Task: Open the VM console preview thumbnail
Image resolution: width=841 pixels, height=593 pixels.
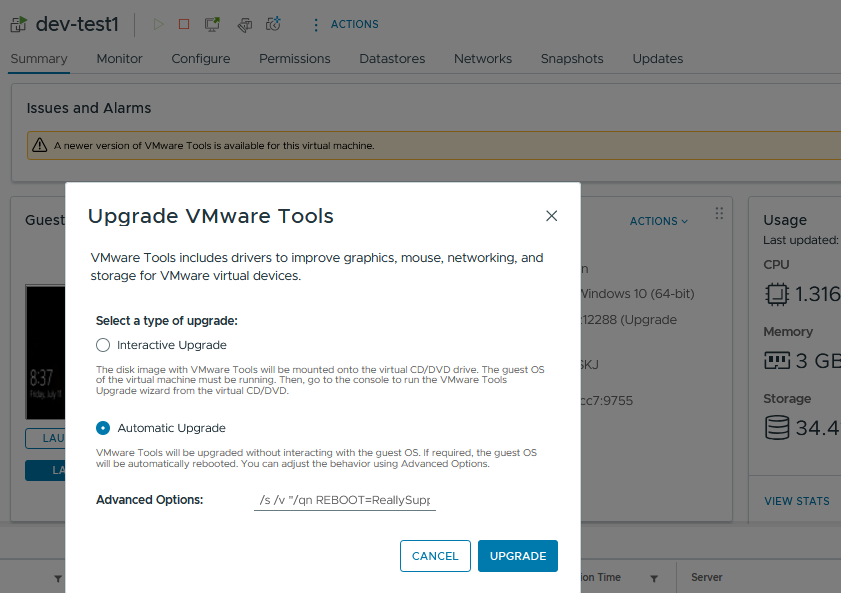Action: pyautogui.click(x=46, y=352)
